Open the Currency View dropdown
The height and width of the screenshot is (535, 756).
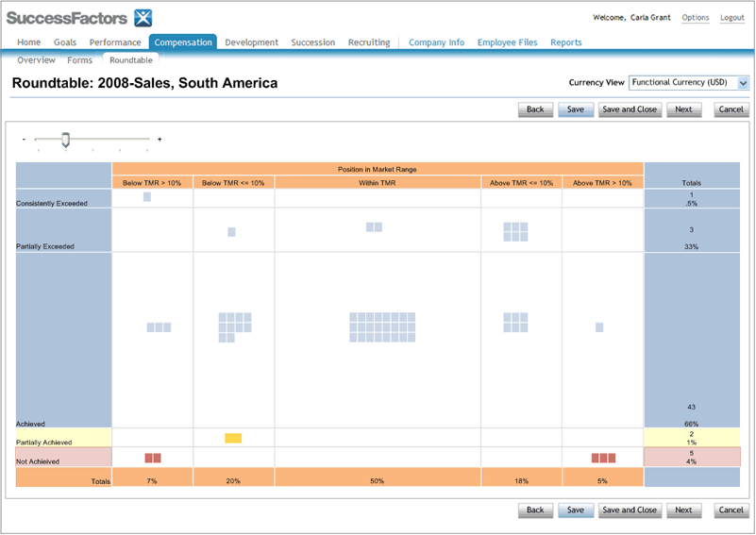tap(681, 83)
